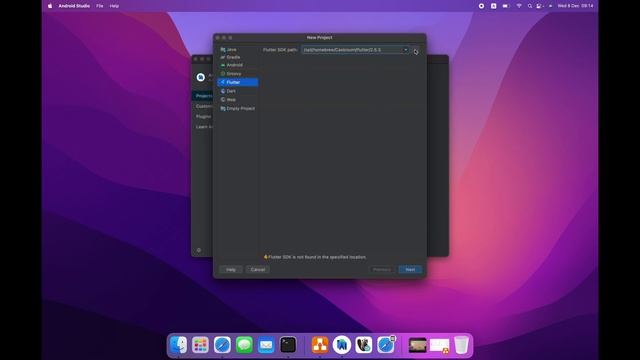This screenshot has width=640, height=360.
Task: Click the Web globe icon
Action: 223,100
